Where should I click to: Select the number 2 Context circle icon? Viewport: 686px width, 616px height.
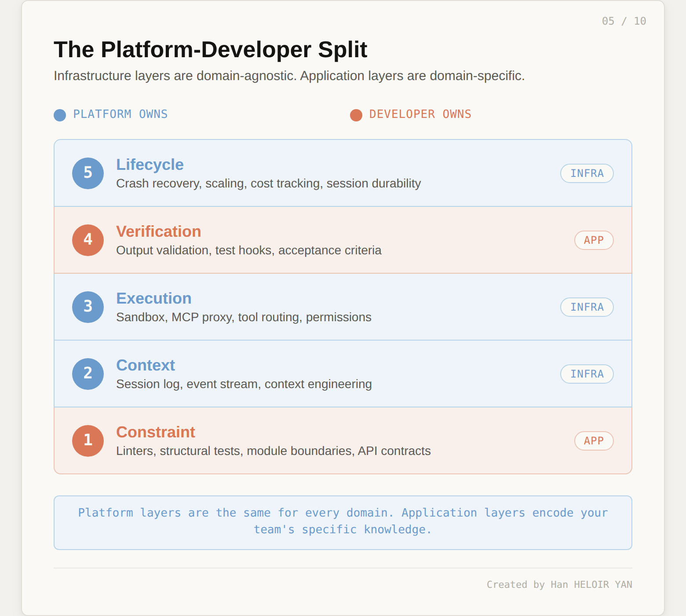88,374
